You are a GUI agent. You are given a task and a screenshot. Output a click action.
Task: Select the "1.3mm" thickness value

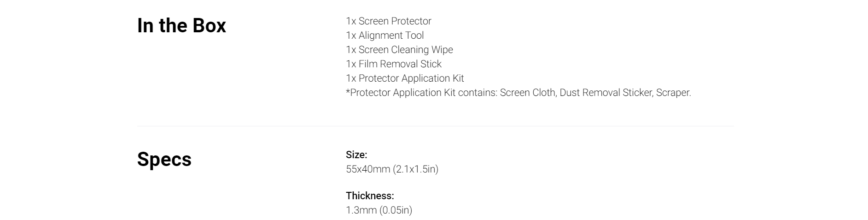tap(361, 210)
